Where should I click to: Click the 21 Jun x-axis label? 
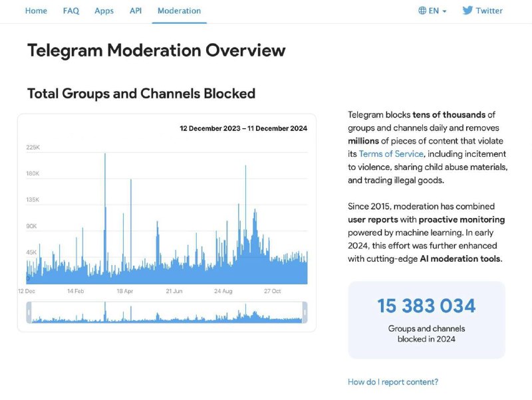click(174, 291)
